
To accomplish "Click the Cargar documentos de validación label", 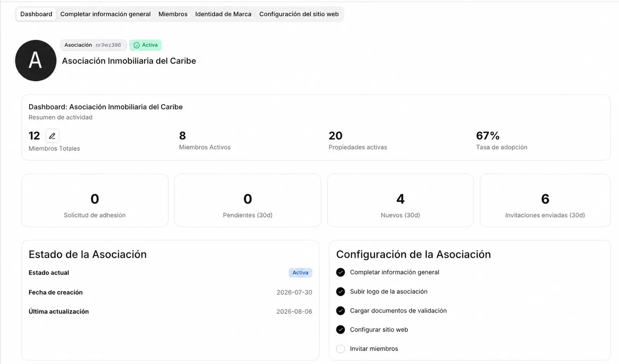I will (x=398, y=311).
